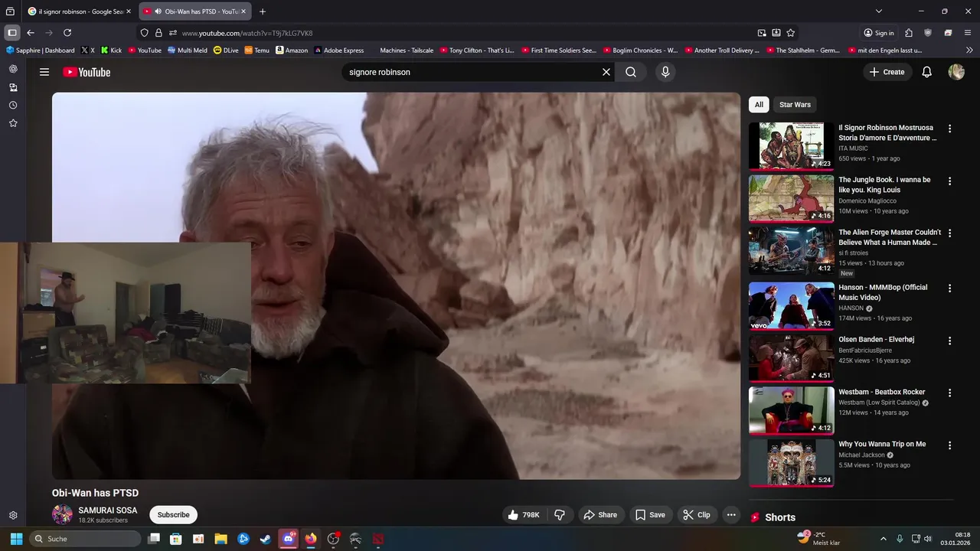The image size is (980, 551).
Task: Open sidebar settings gear icon
Action: 13,516
